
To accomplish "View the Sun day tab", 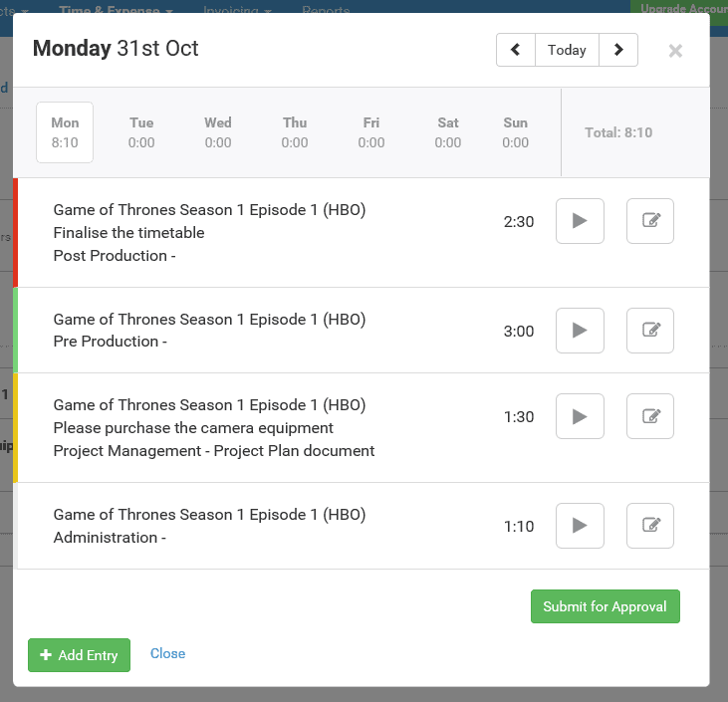I will (516, 132).
